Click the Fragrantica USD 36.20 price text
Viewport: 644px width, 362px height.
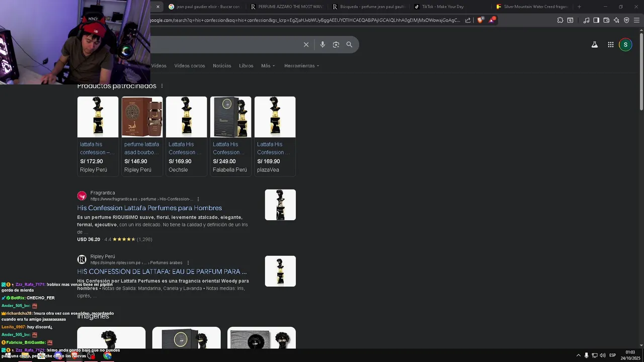tap(89, 239)
